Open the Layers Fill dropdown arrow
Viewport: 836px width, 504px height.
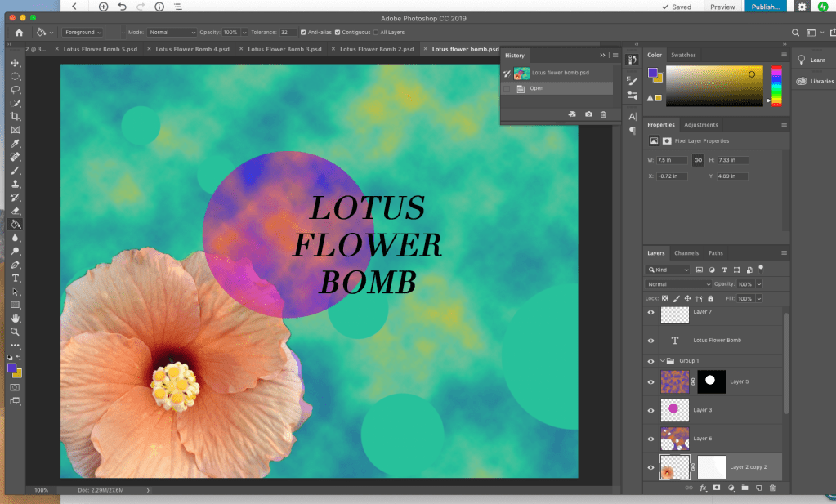pos(759,298)
